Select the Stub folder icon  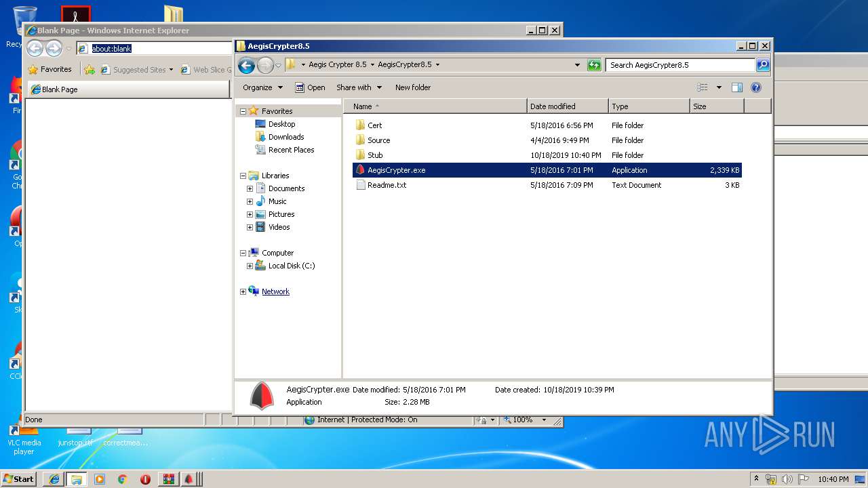360,155
